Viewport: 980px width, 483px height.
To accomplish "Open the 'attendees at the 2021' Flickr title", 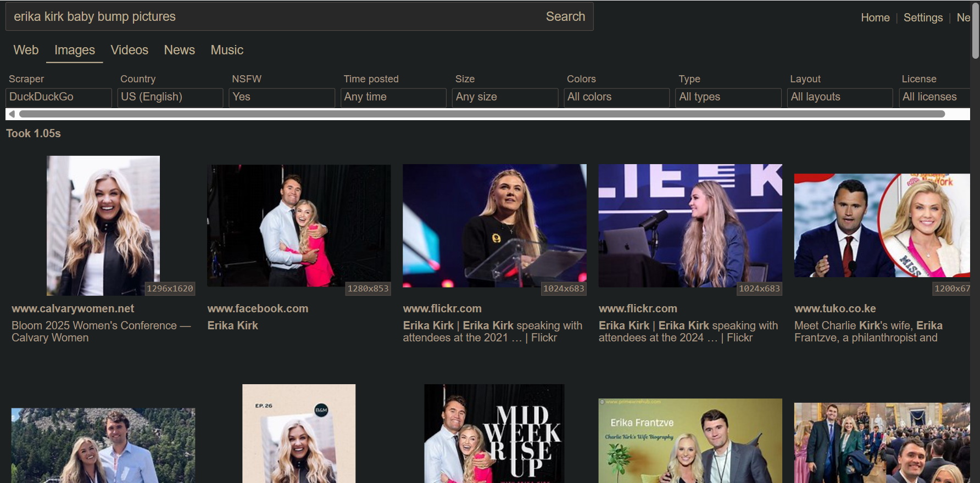I will coord(493,332).
